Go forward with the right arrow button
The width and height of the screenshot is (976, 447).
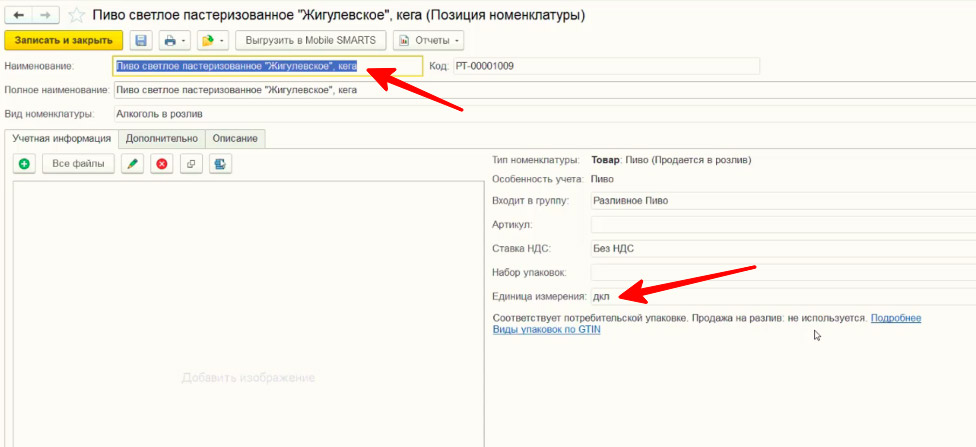(45, 15)
